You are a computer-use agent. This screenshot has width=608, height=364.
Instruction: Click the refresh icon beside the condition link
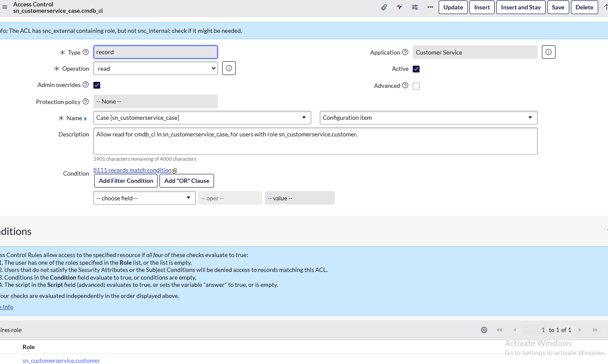[x=174, y=170]
